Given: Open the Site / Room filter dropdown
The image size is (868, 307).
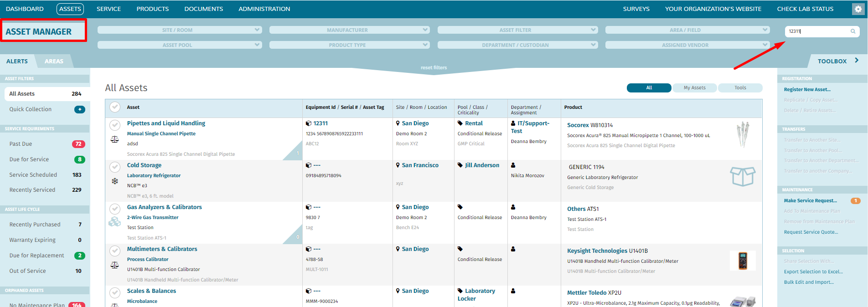Looking at the screenshot, I should (180, 30).
